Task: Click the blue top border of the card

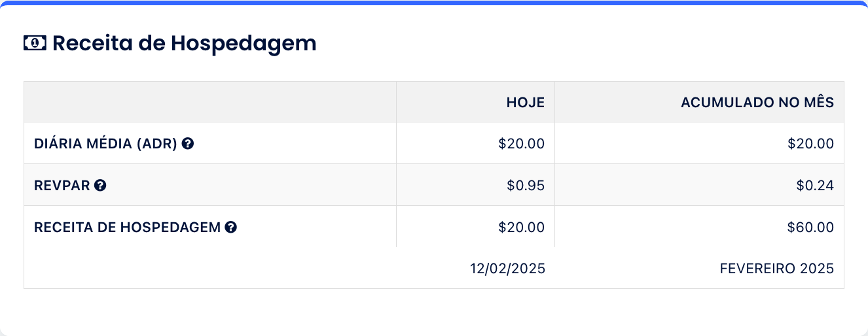Action: pos(434,3)
